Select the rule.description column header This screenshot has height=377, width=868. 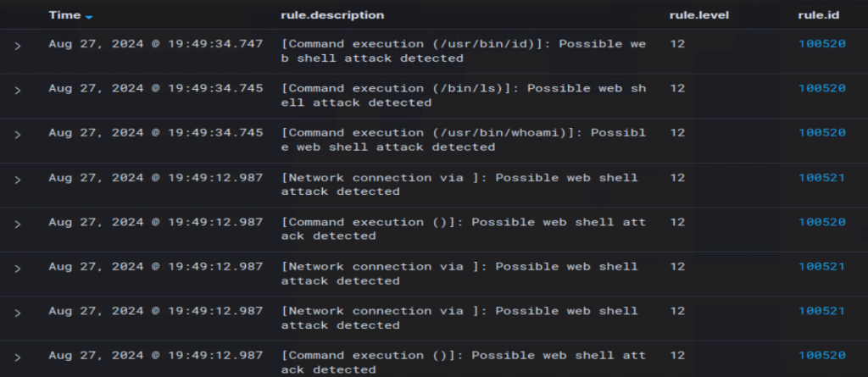tap(331, 15)
